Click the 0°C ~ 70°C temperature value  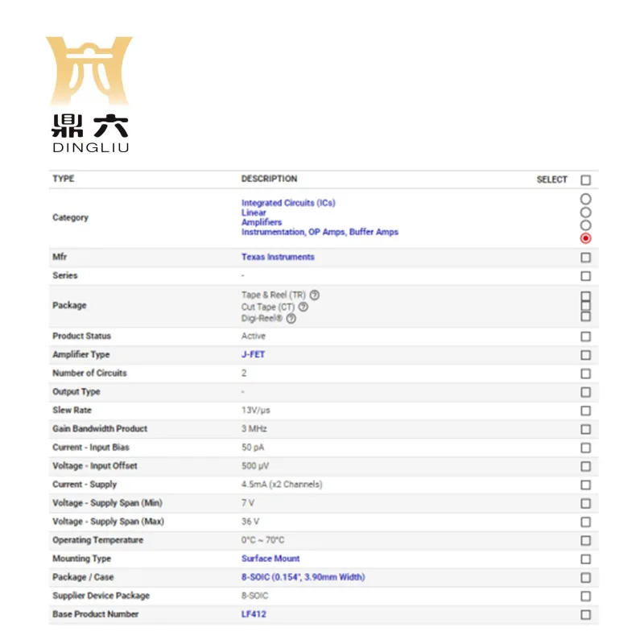click(263, 540)
